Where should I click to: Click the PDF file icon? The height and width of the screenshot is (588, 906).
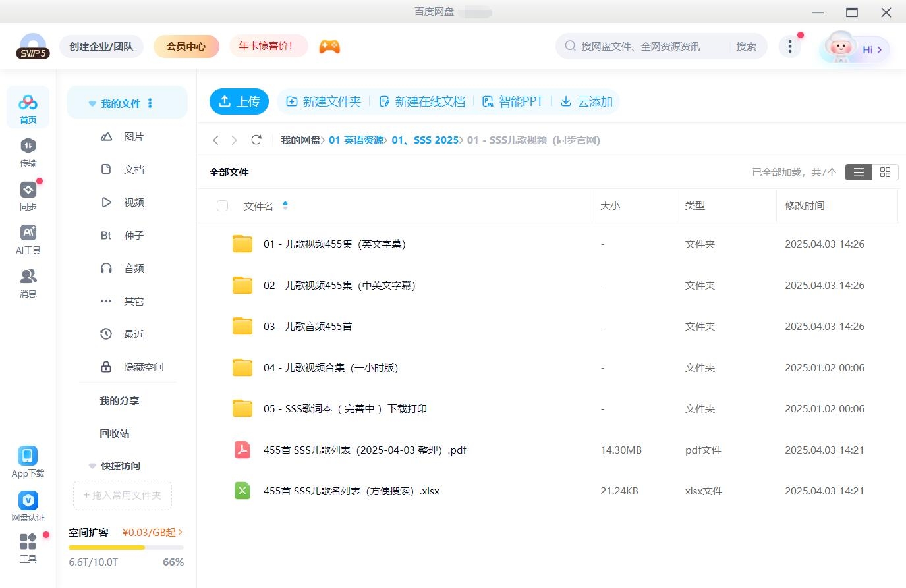point(242,450)
